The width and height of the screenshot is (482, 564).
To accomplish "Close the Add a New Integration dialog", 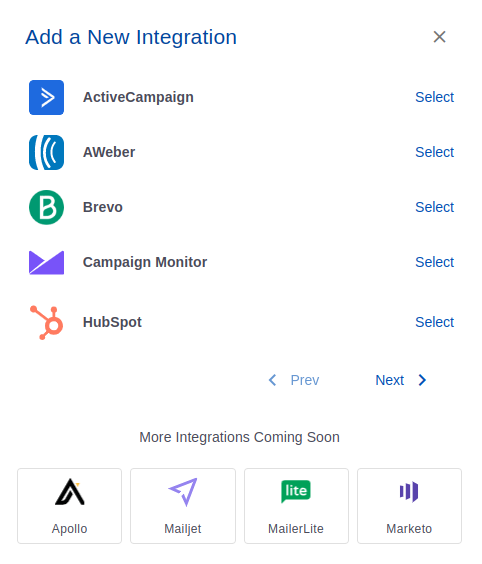I will click(x=440, y=37).
